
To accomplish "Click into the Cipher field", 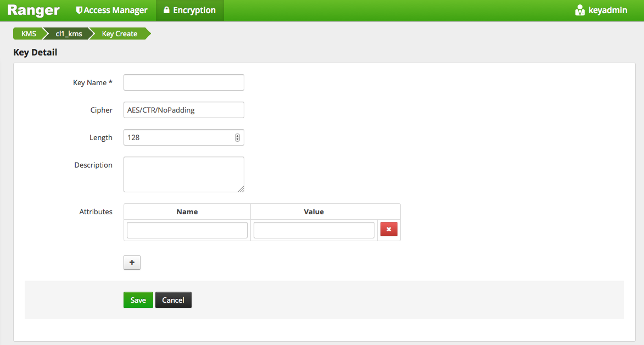I will tap(183, 110).
